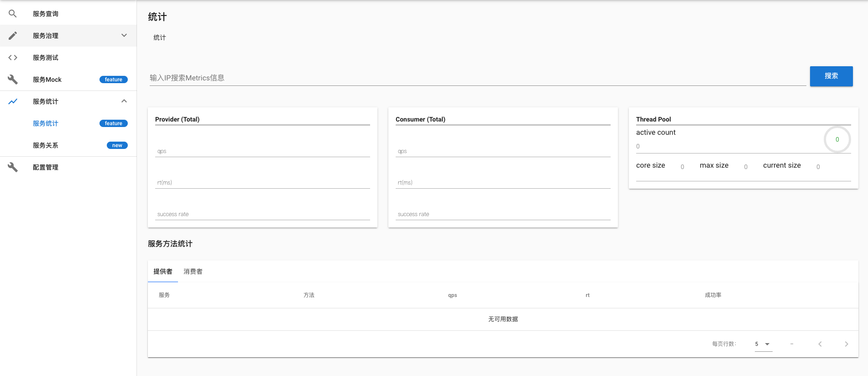Click the Consumer success rate field

pos(502,214)
